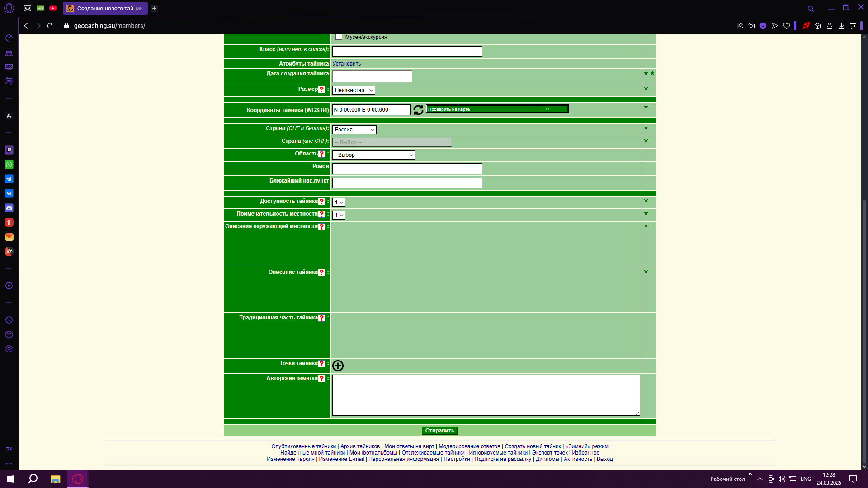
Task: Open browser snapshot camera tool
Action: click(x=751, y=26)
